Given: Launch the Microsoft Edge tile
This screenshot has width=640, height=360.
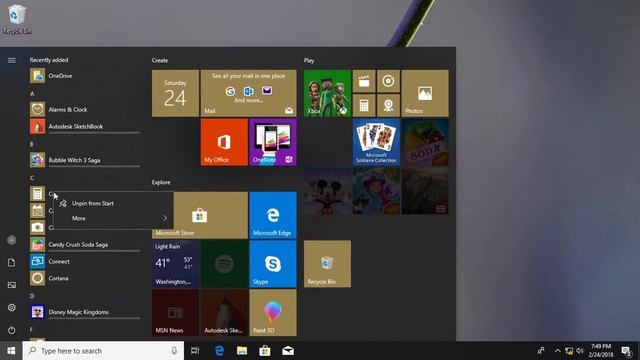Looking at the screenshot, I should 273,215.
